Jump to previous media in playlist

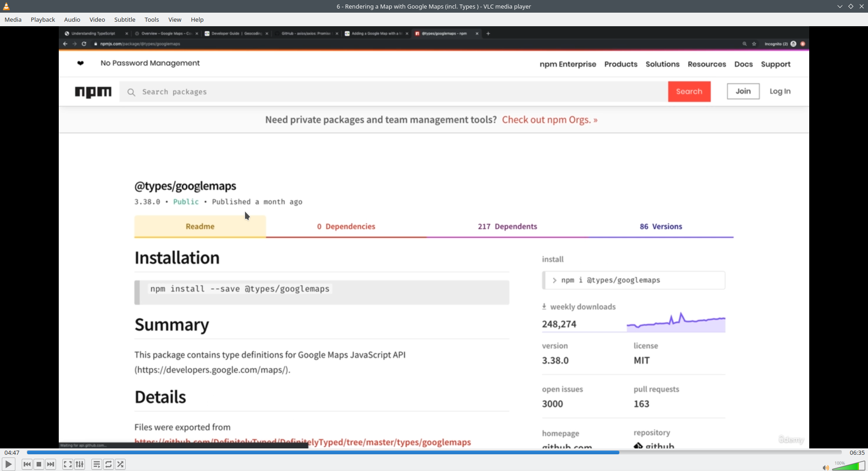click(x=27, y=464)
